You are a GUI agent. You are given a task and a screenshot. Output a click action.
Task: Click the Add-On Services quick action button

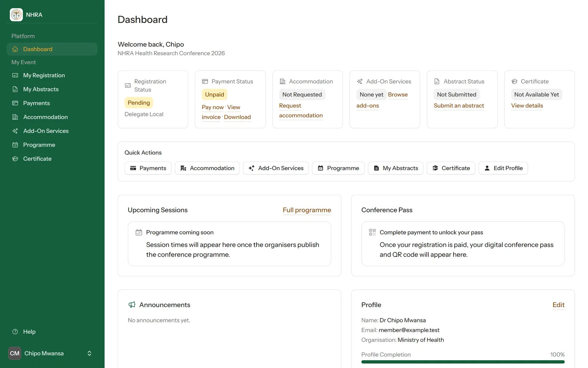[276, 168]
